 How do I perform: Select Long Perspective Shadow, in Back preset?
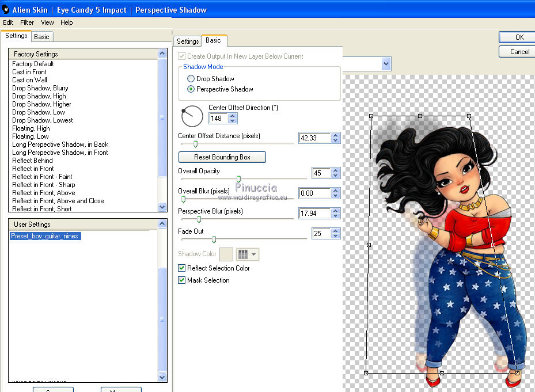point(60,144)
